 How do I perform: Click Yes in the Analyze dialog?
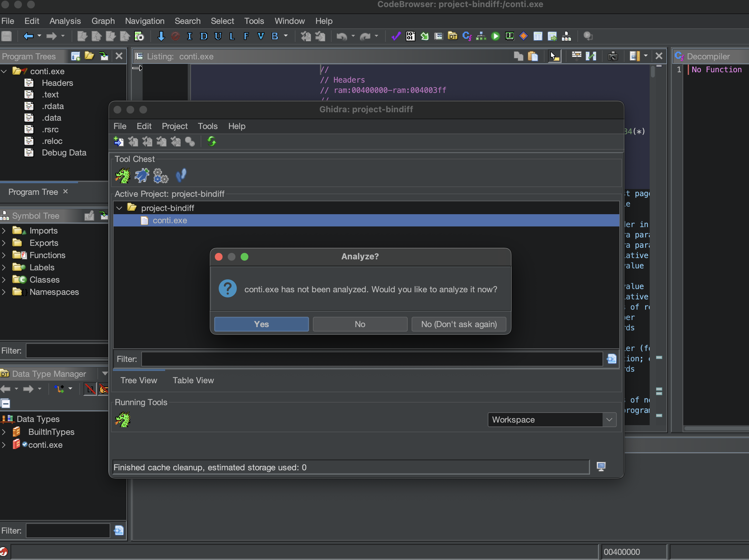tap(261, 324)
